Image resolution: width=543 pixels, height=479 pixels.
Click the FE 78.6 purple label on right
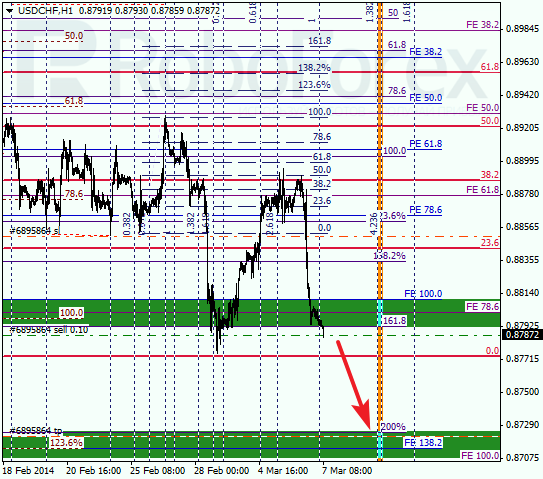[x=482, y=307]
